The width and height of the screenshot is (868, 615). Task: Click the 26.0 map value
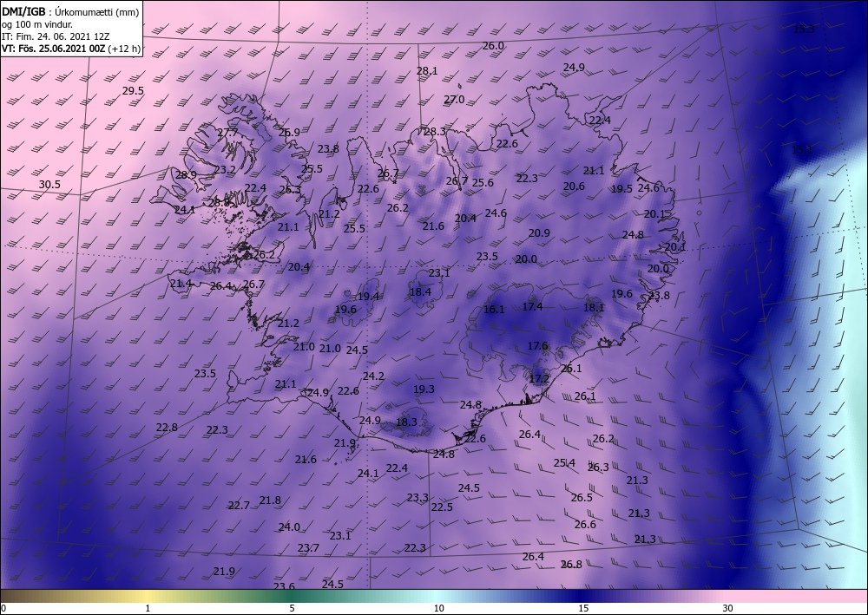point(493,46)
